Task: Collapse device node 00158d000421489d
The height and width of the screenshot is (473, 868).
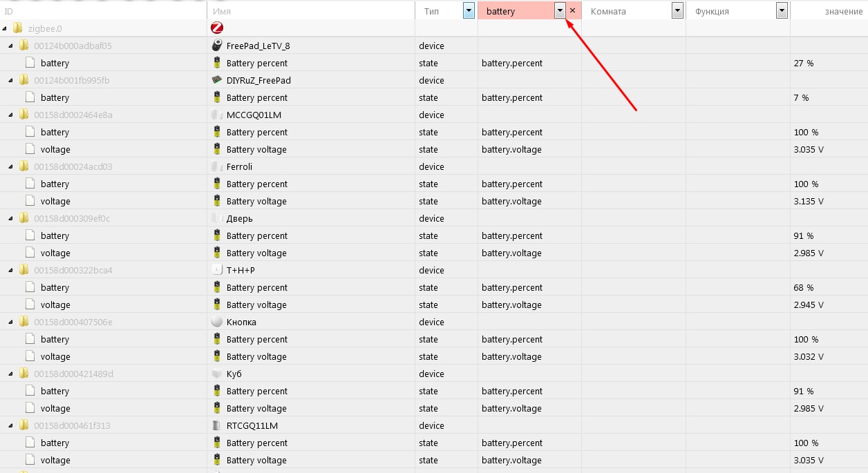Action: click(x=11, y=374)
